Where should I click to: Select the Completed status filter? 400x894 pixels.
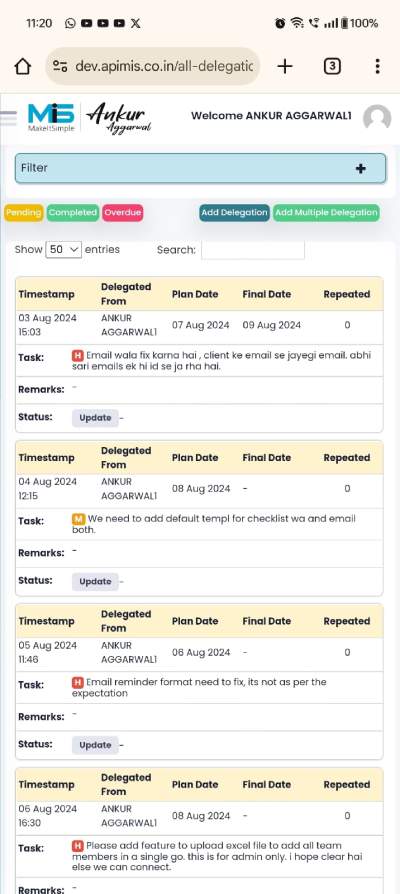coord(73,213)
